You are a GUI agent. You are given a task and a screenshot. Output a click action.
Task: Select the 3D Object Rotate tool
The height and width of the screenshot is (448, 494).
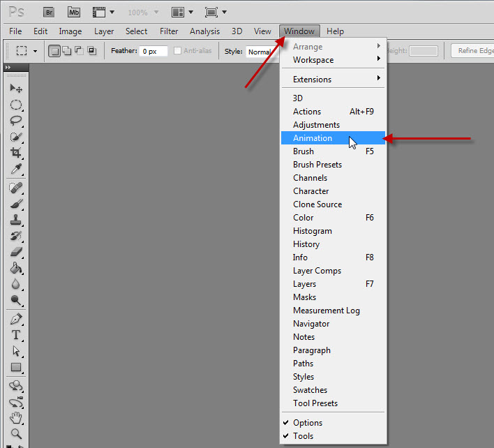[16, 387]
